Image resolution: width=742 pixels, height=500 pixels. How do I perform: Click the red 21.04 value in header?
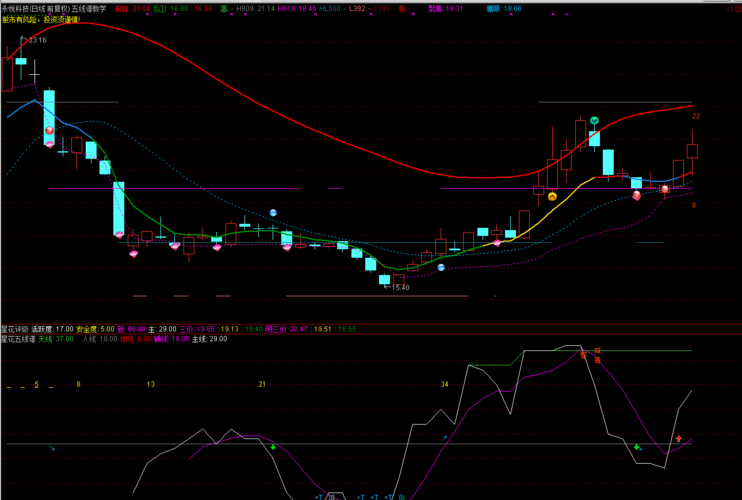pyautogui.click(x=141, y=9)
